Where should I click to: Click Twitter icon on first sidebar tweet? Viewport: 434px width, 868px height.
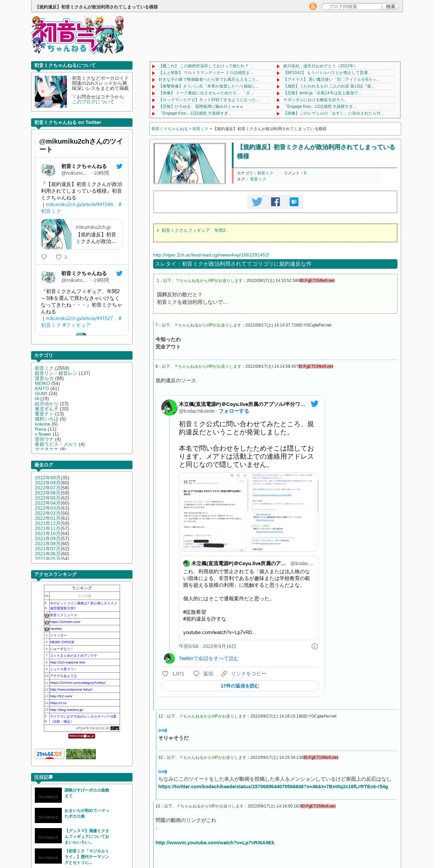tap(119, 166)
